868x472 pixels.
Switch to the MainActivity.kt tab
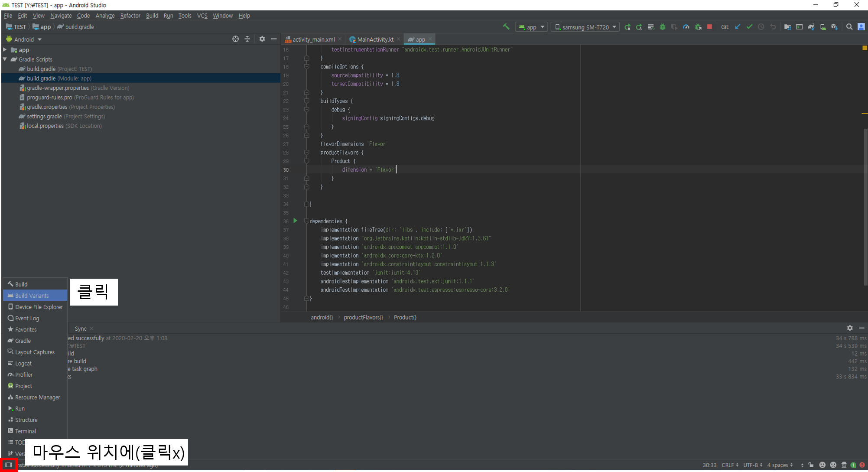[x=374, y=39]
